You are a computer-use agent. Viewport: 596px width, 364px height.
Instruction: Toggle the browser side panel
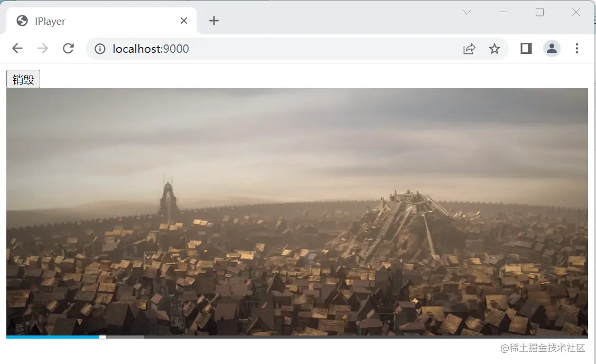tap(526, 48)
